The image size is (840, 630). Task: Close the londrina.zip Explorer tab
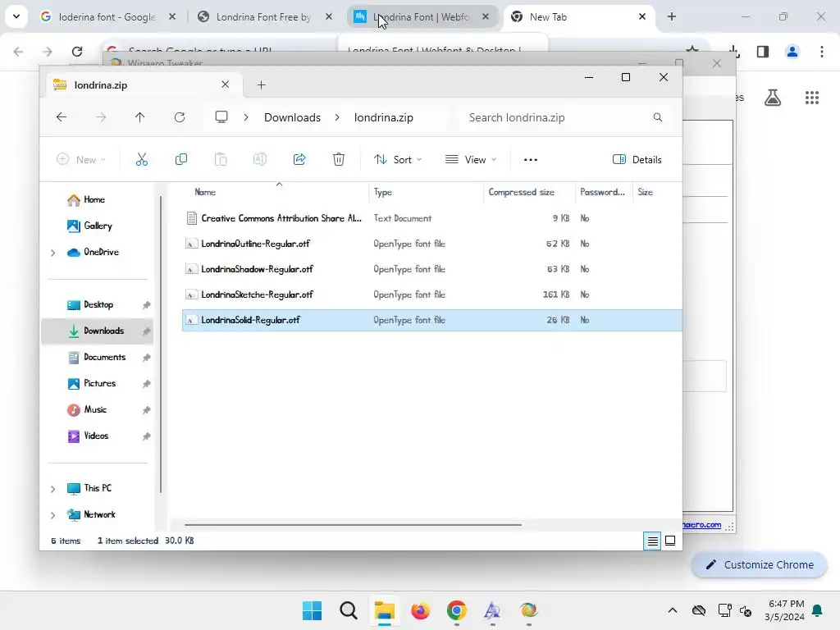[225, 84]
